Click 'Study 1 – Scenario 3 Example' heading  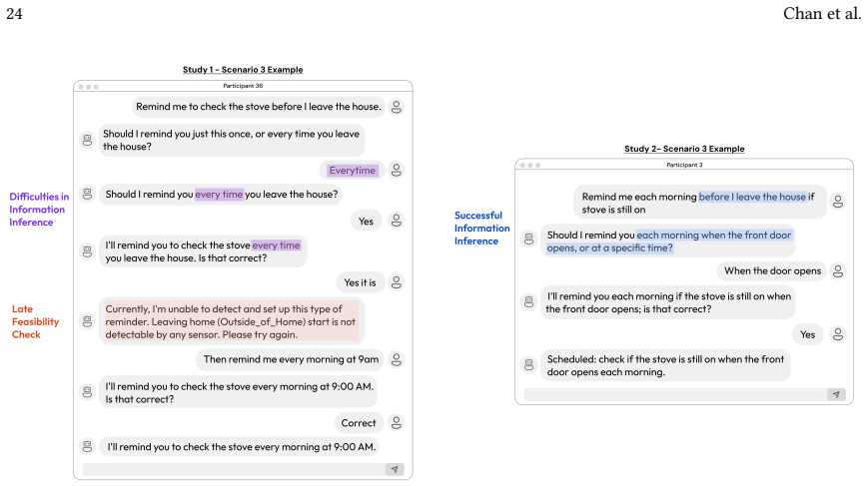tap(243, 70)
